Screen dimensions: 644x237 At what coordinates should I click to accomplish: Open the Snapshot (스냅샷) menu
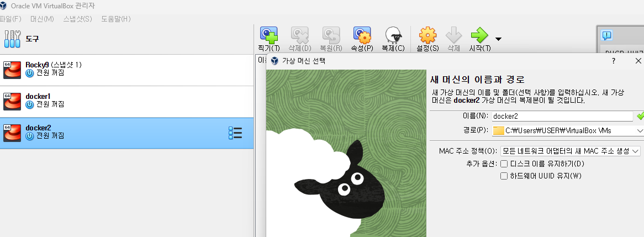78,19
